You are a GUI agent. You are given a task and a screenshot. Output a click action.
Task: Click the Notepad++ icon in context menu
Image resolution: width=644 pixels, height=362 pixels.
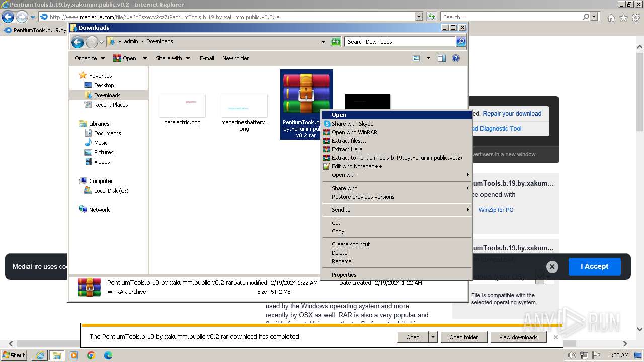pyautogui.click(x=327, y=166)
